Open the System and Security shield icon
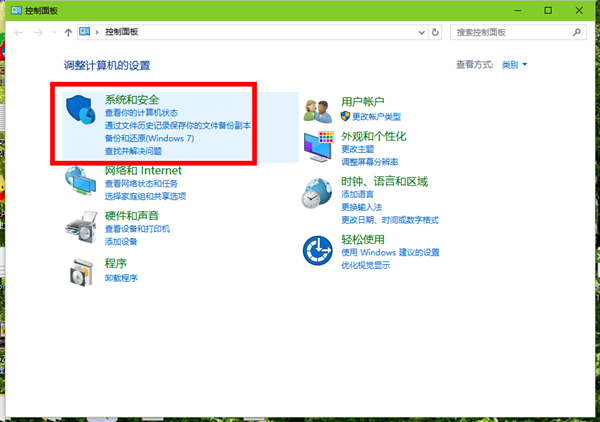Screen dimensions: 600x422 click(x=81, y=109)
